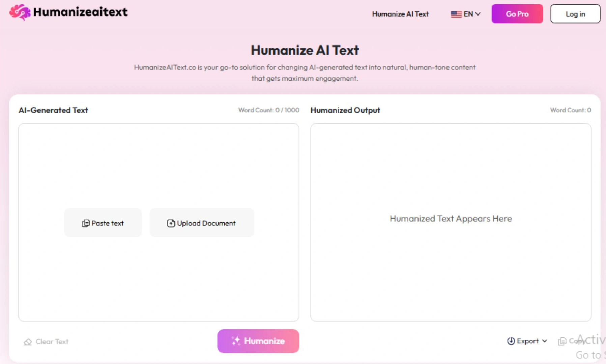Image resolution: width=606 pixels, height=364 pixels.
Task: Click the Upload Document file icon
Action: pos(171,223)
